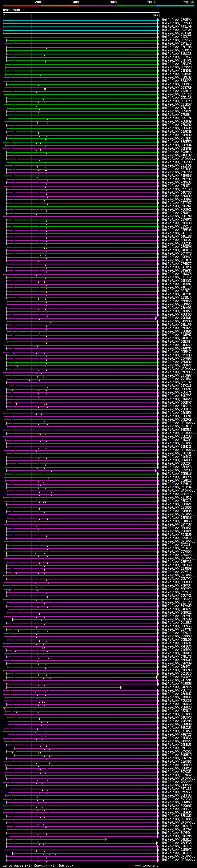Click the orange ~40% identity legend segment
This screenshot has height=868, width=197.
(x=60, y=6)
